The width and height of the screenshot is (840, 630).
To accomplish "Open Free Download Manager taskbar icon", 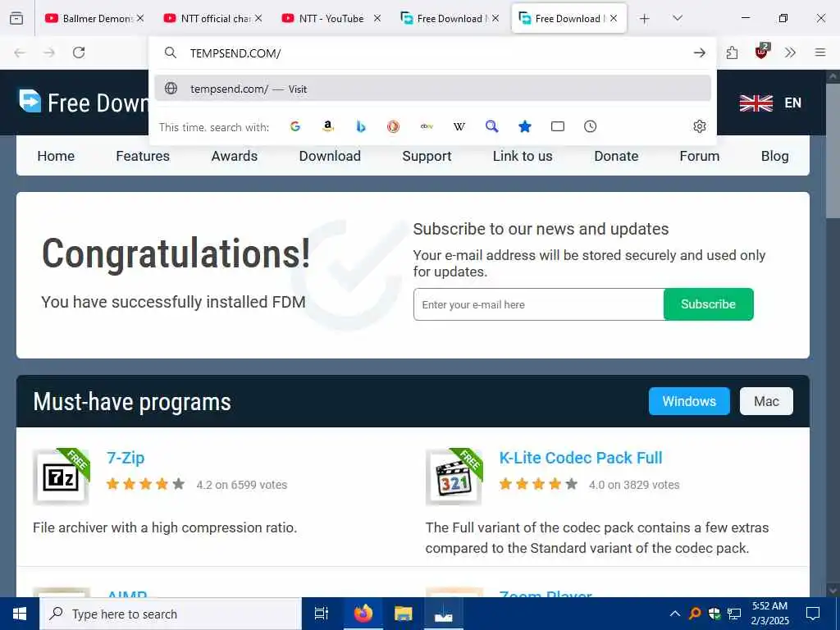I will coord(444,614).
